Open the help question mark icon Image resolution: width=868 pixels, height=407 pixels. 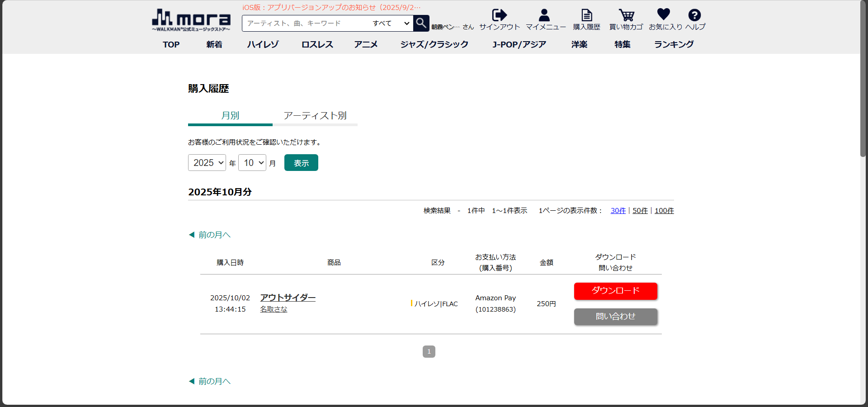coord(694,15)
